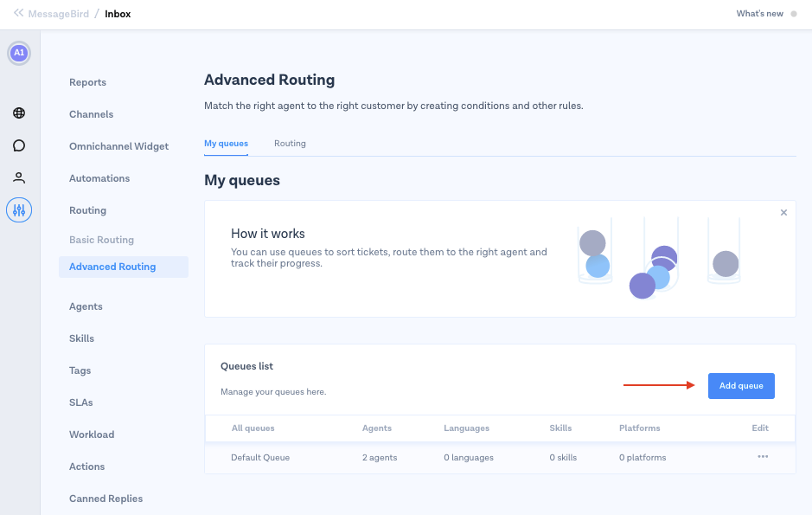This screenshot has height=515, width=812.
Task: Click MessageBird breadcrumb link
Action: (x=60, y=14)
